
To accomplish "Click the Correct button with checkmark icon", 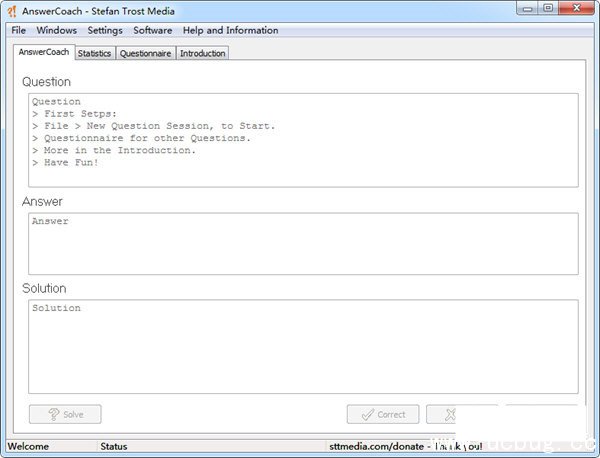I will [382, 414].
